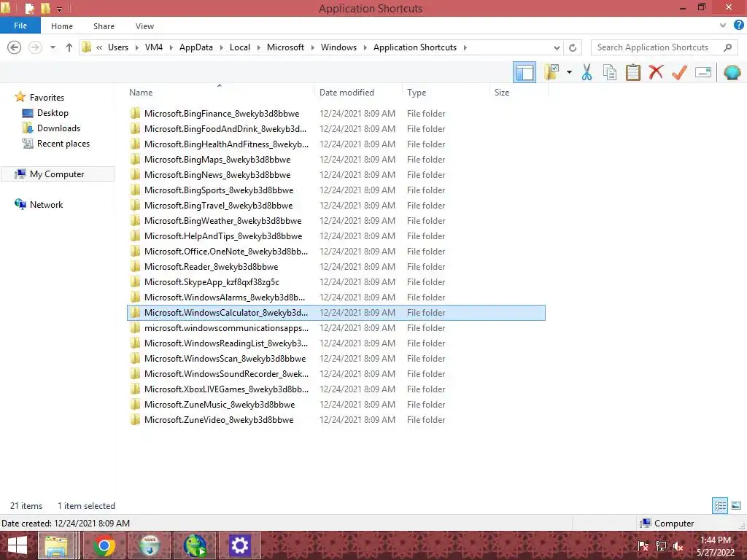This screenshot has width=747, height=560.
Task: Click the teal shell icon
Action: (732, 72)
